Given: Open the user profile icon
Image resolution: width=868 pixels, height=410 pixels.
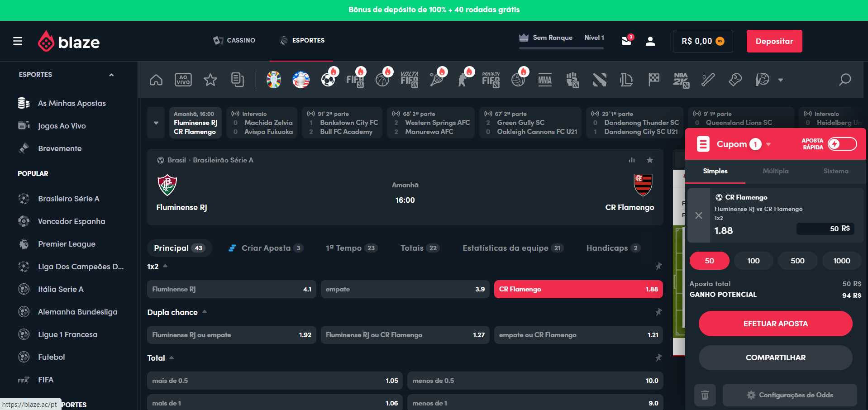Looking at the screenshot, I should [650, 41].
